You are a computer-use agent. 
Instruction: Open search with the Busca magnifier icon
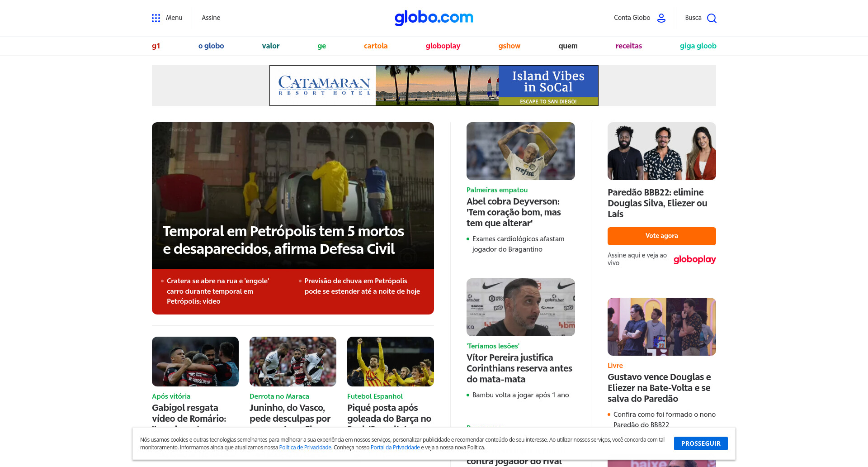(x=712, y=18)
